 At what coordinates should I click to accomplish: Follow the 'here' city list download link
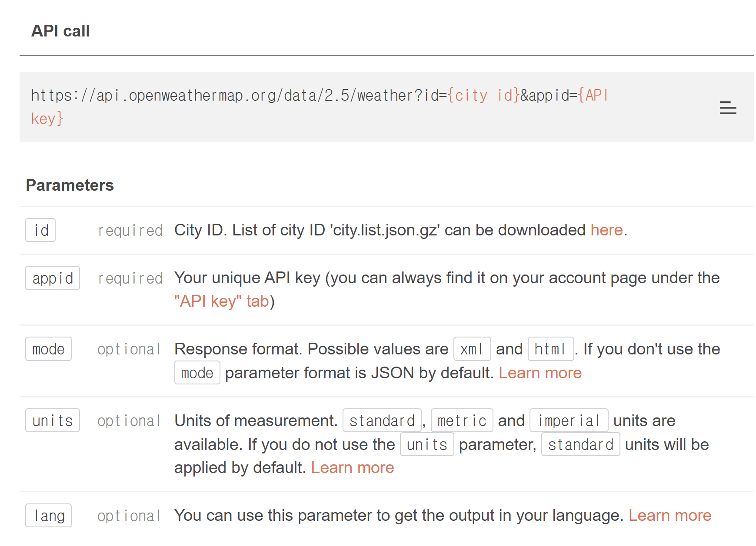click(606, 230)
